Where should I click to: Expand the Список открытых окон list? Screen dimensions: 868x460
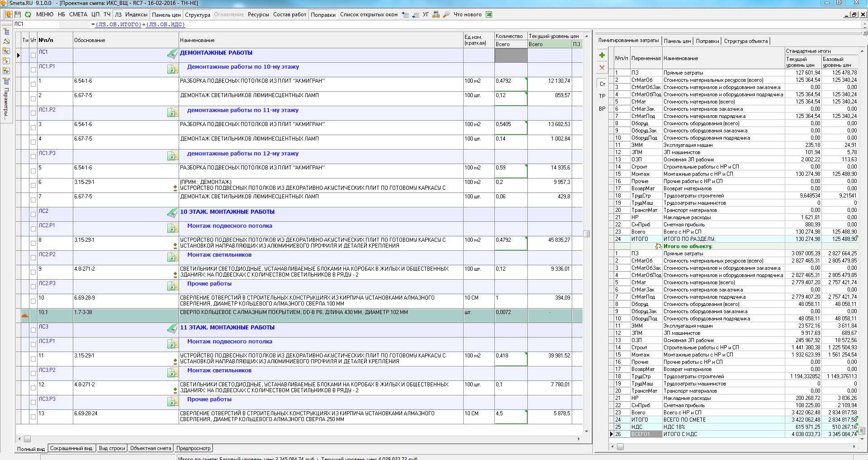[x=368, y=14]
